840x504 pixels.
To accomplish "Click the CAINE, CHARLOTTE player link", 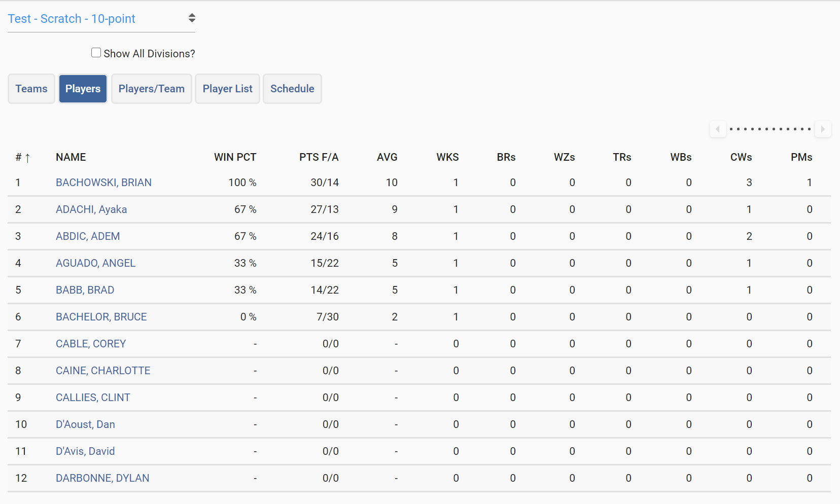I will 102,371.
